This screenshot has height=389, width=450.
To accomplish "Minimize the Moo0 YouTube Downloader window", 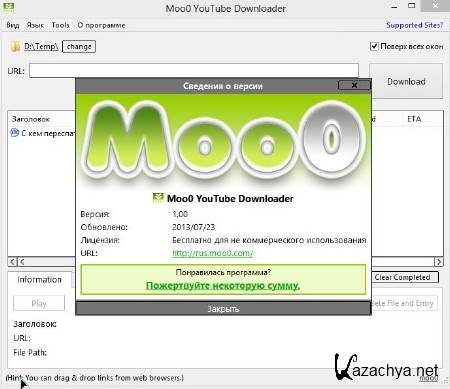I will (x=394, y=6).
